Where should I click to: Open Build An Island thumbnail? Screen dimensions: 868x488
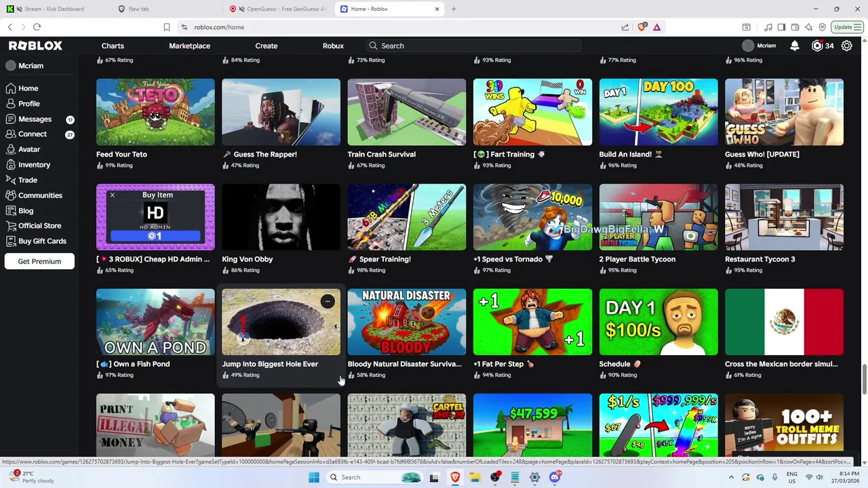(658, 112)
